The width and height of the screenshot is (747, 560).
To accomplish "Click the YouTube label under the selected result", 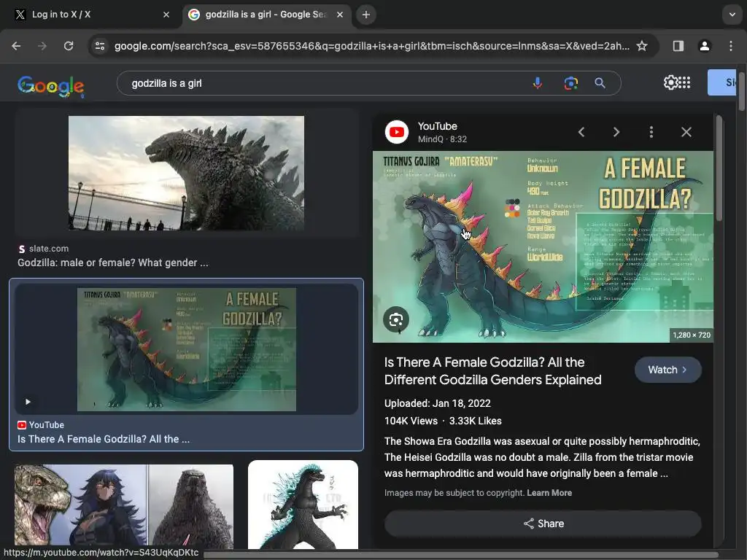I will click(x=46, y=425).
